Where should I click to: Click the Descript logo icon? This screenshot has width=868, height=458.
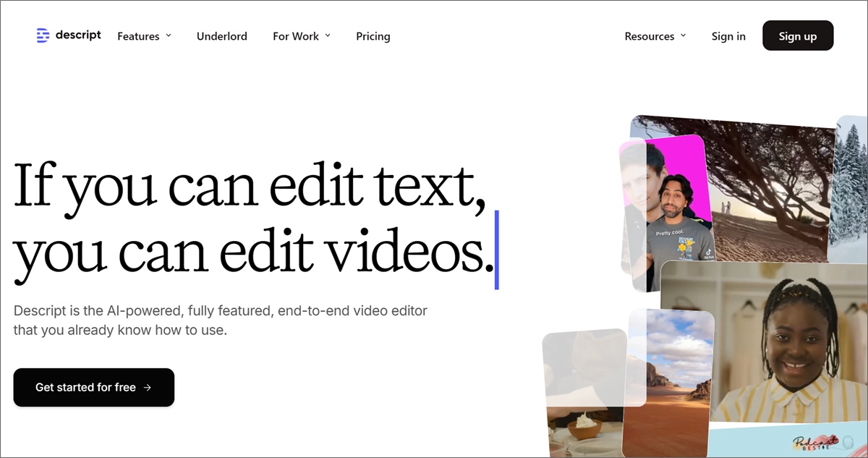(43, 35)
